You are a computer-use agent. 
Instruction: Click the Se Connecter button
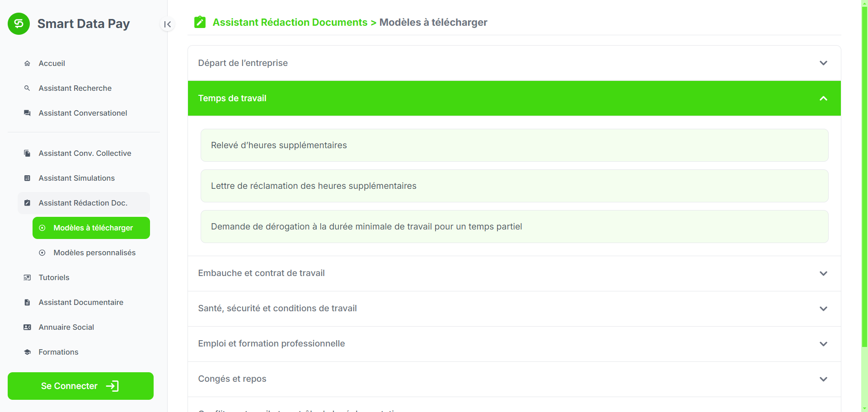click(80, 386)
